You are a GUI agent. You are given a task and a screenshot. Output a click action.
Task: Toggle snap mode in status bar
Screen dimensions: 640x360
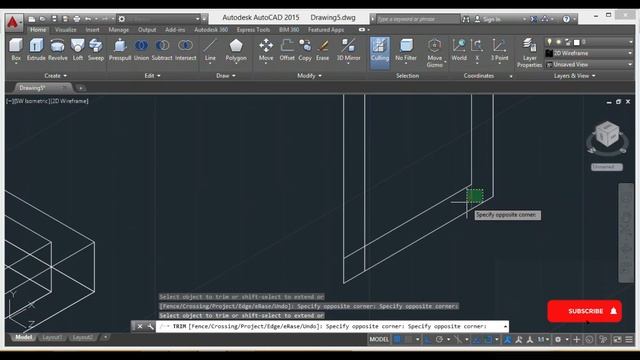point(408,340)
